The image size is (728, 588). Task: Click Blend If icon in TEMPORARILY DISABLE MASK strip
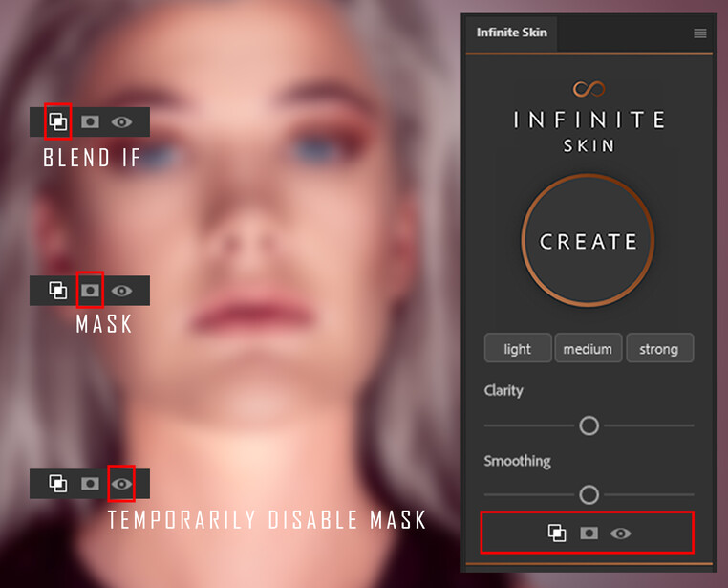click(58, 484)
